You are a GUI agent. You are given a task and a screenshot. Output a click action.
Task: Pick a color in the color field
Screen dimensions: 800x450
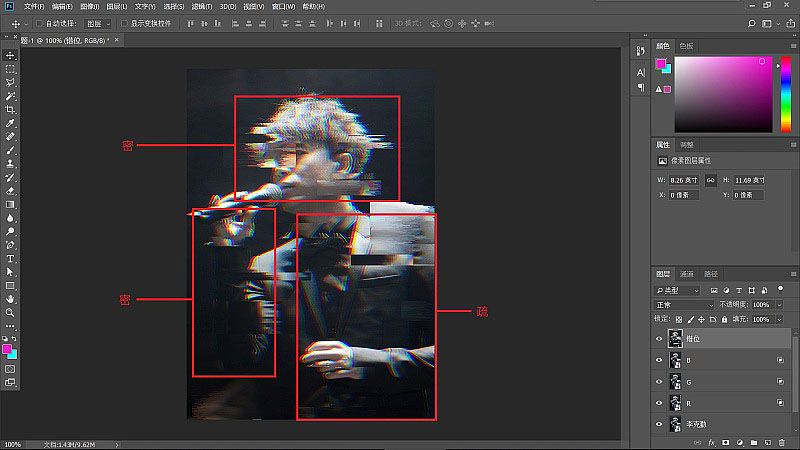tap(723, 94)
